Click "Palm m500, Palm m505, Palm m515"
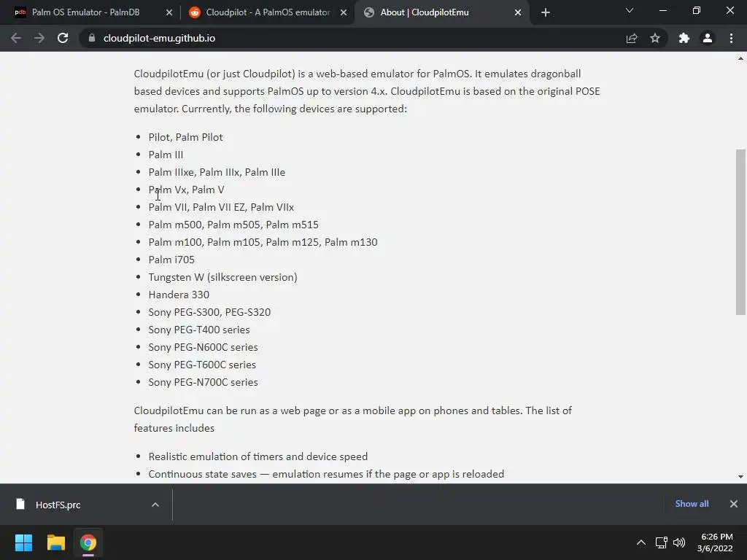Image resolution: width=747 pixels, height=560 pixels. [x=233, y=225]
